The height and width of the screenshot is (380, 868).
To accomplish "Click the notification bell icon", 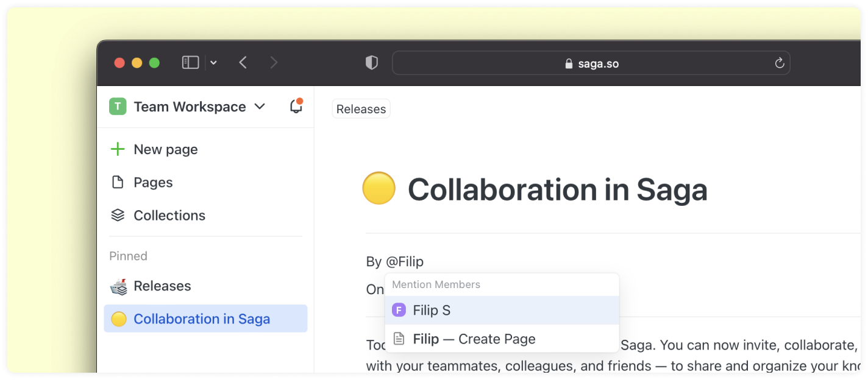I will pyautogui.click(x=296, y=107).
